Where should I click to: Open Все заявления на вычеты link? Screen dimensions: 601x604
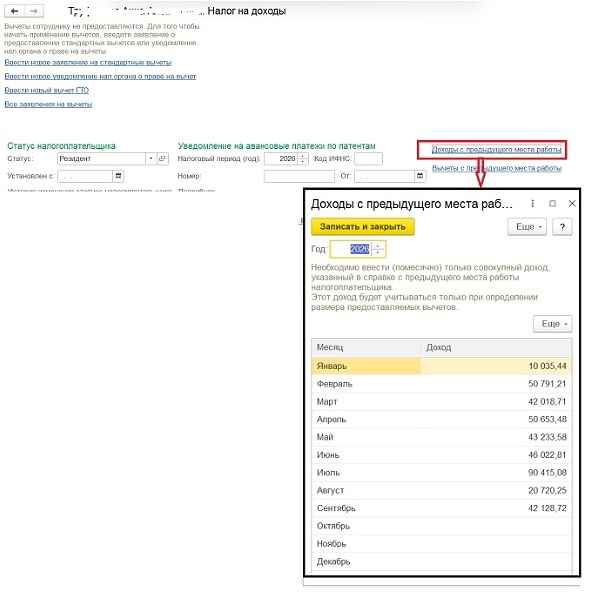pos(48,104)
